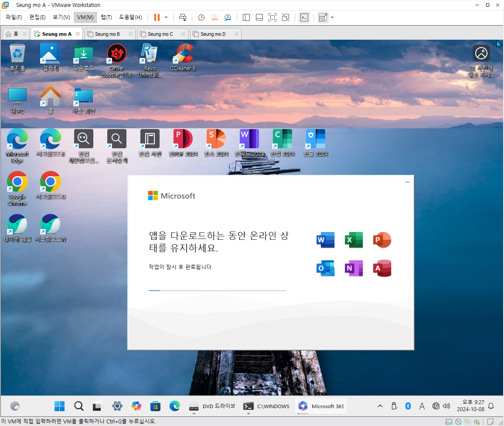Revert VM to previous snapshot icon
This screenshot has height=426, width=504.
tap(215, 18)
